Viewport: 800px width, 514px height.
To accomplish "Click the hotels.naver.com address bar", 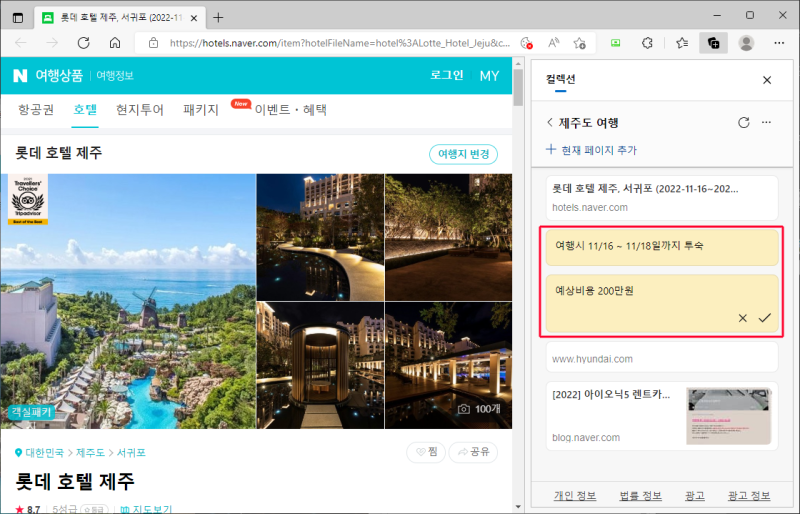I will (x=339, y=43).
